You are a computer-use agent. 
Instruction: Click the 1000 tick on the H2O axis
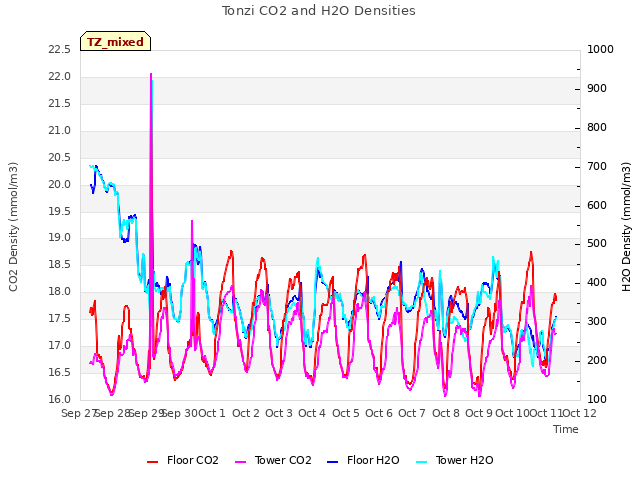point(600,49)
